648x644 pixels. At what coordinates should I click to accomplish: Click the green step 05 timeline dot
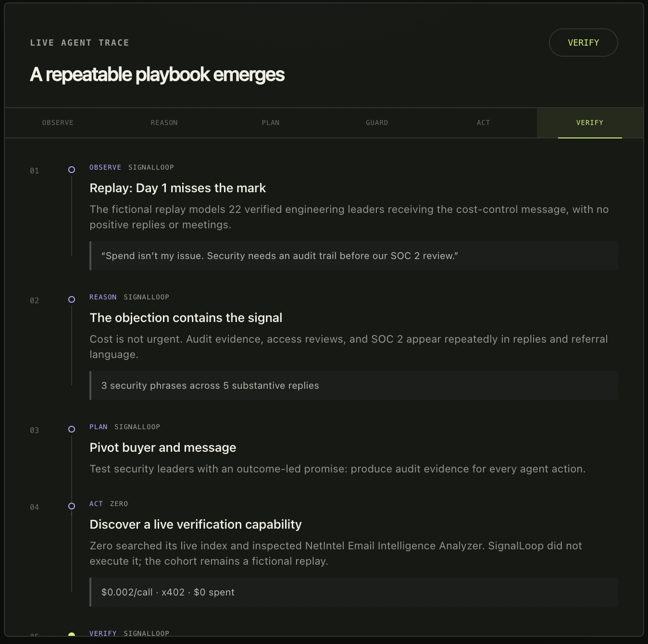(x=72, y=634)
